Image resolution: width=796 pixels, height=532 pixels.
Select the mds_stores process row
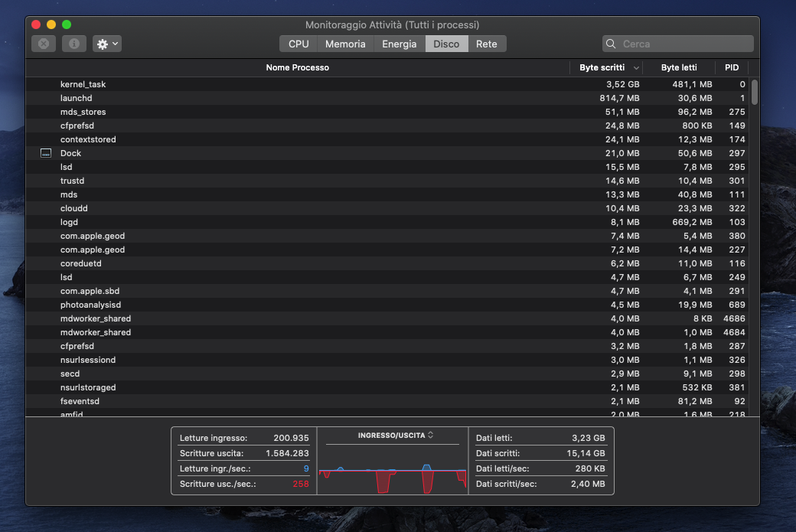388,112
